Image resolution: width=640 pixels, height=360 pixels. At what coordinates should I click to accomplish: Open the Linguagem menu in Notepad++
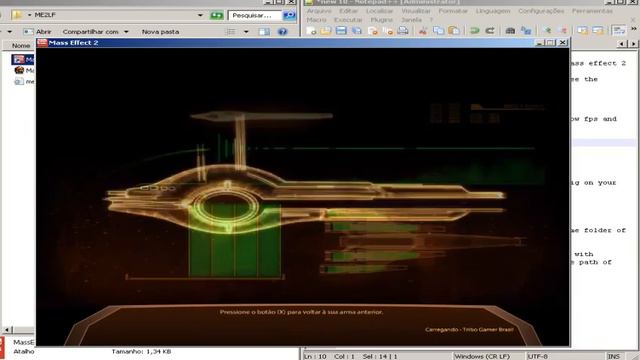pyautogui.click(x=493, y=11)
